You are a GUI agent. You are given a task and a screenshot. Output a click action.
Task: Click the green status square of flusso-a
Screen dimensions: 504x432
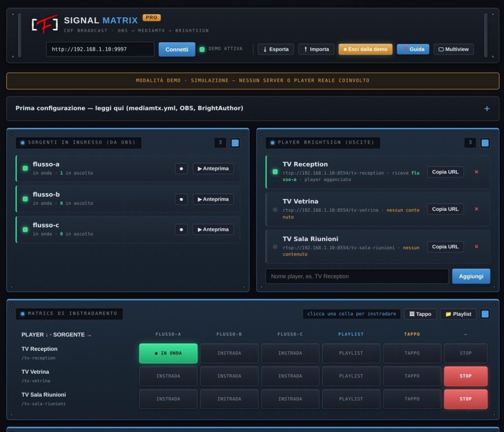click(25, 168)
